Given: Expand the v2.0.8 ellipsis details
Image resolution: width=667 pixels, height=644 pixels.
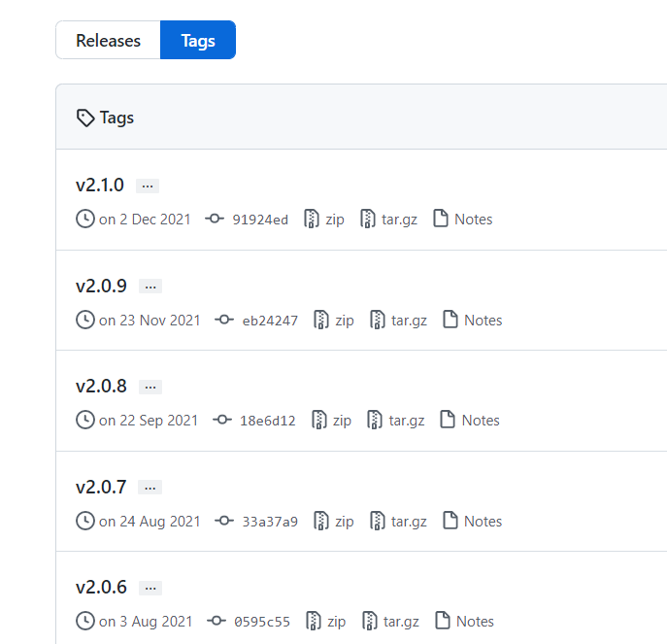Looking at the screenshot, I should (150, 387).
